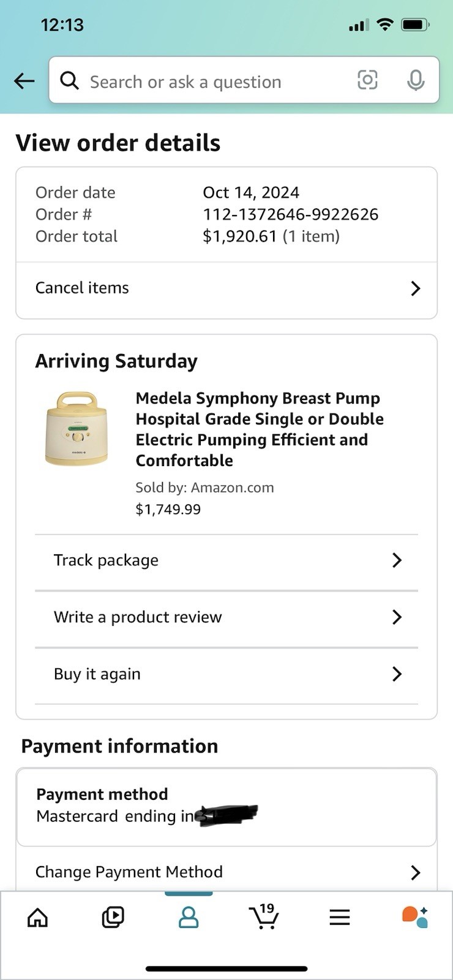This screenshot has width=453, height=980.
Task: Expand the Buy it again chevron
Action: 397,674
